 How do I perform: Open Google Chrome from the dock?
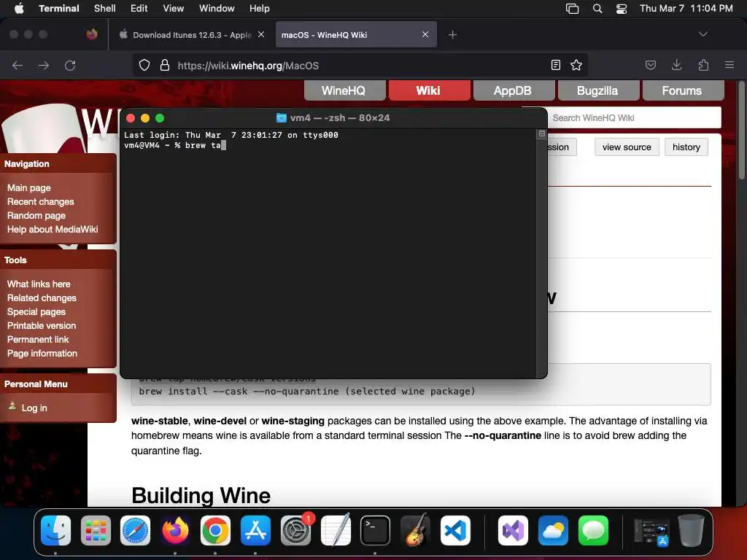pos(215,530)
